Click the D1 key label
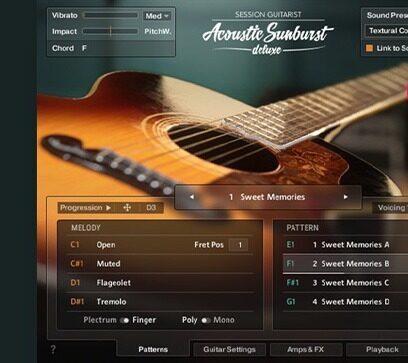 click(75, 283)
